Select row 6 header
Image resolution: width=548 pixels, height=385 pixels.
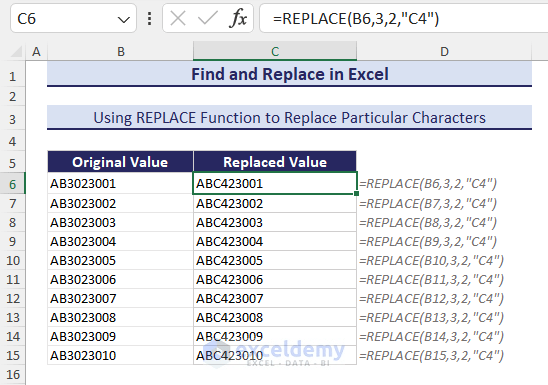coord(13,184)
